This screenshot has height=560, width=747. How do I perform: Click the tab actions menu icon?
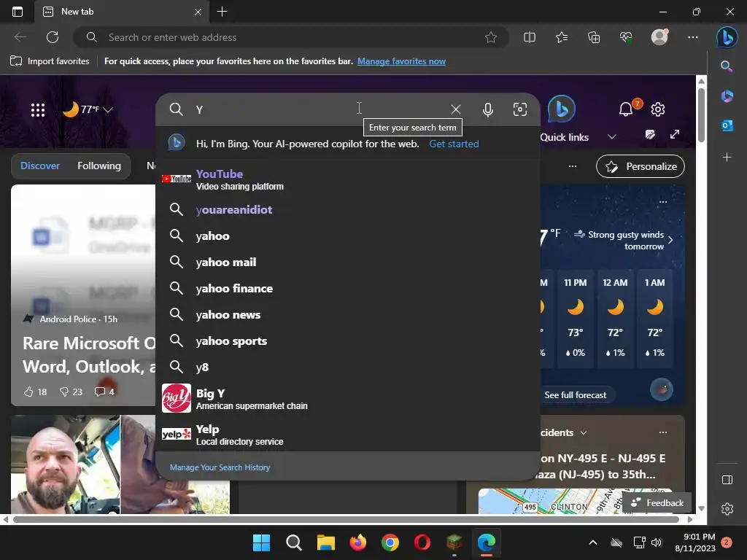click(18, 12)
